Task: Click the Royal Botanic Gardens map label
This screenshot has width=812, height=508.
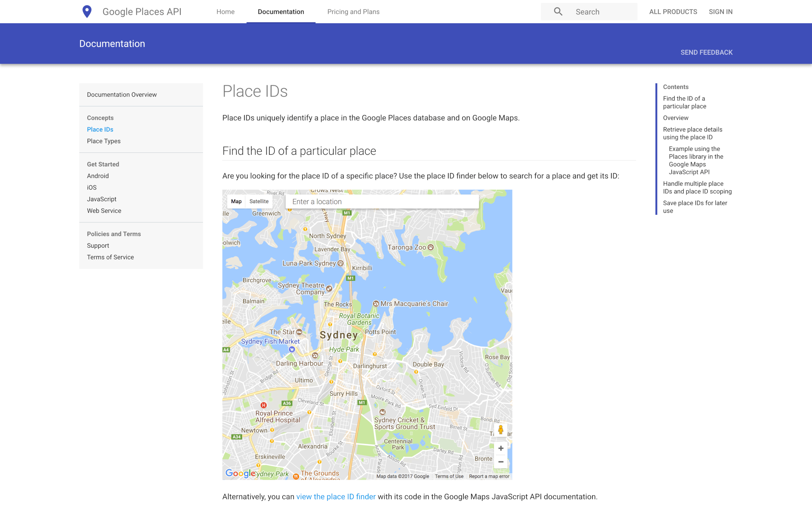Action: pyautogui.click(x=359, y=319)
